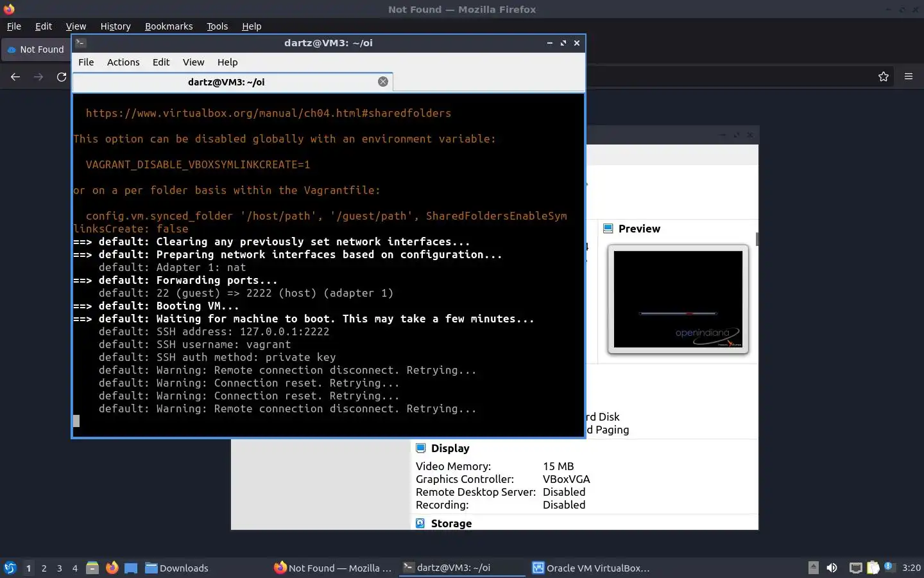Click the VirtualBox details scrollbar
Image resolution: width=924 pixels, height=578 pixels.
point(757,239)
